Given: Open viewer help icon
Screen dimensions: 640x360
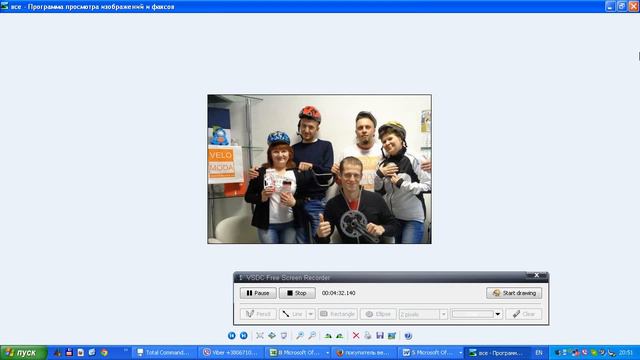Looking at the screenshot, I should pyautogui.click(x=408, y=336).
